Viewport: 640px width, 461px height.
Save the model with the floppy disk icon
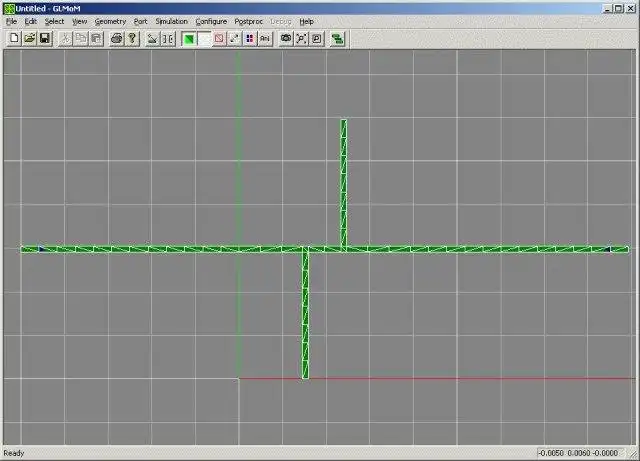(x=45, y=39)
